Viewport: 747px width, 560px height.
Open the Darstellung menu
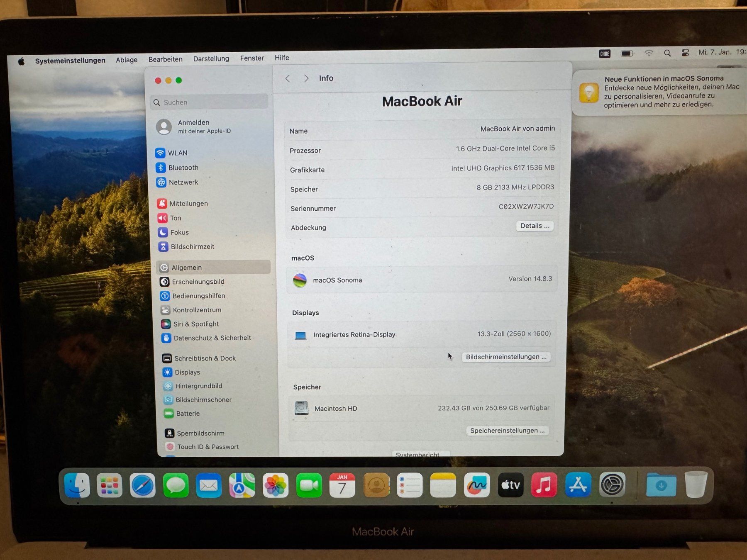coord(211,58)
